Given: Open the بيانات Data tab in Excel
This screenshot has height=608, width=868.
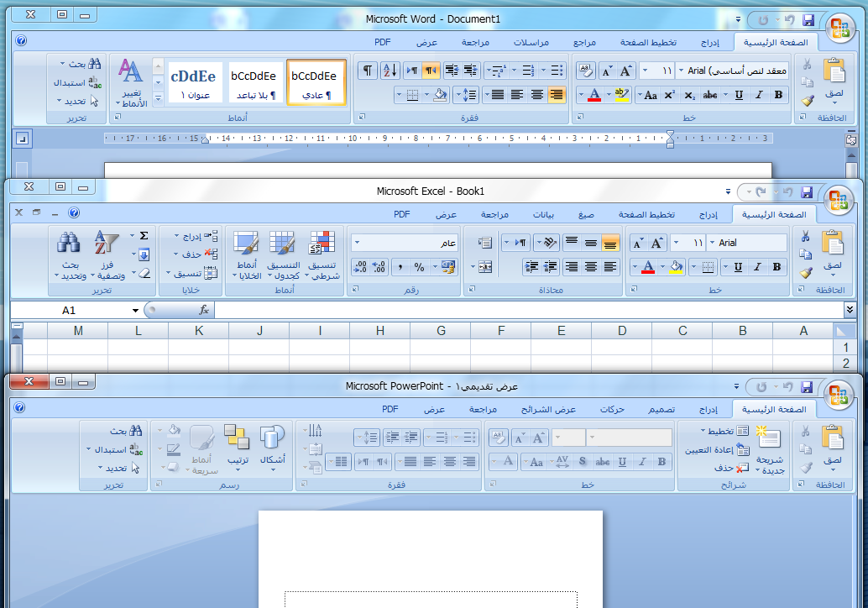Looking at the screenshot, I should pos(544,214).
